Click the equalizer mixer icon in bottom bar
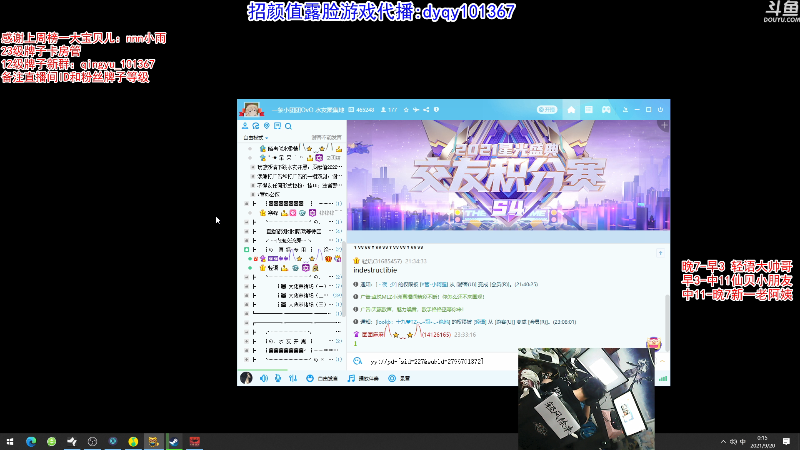The width and height of the screenshot is (800, 450). 293,378
